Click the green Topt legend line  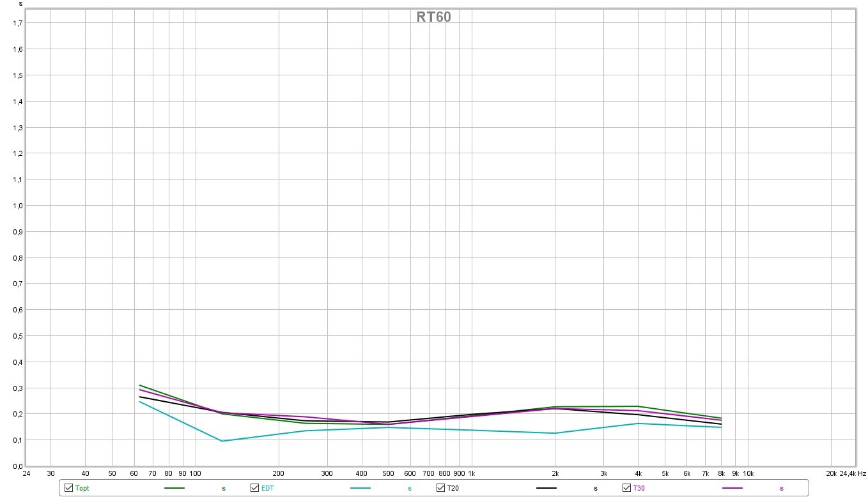click(174, 488)
